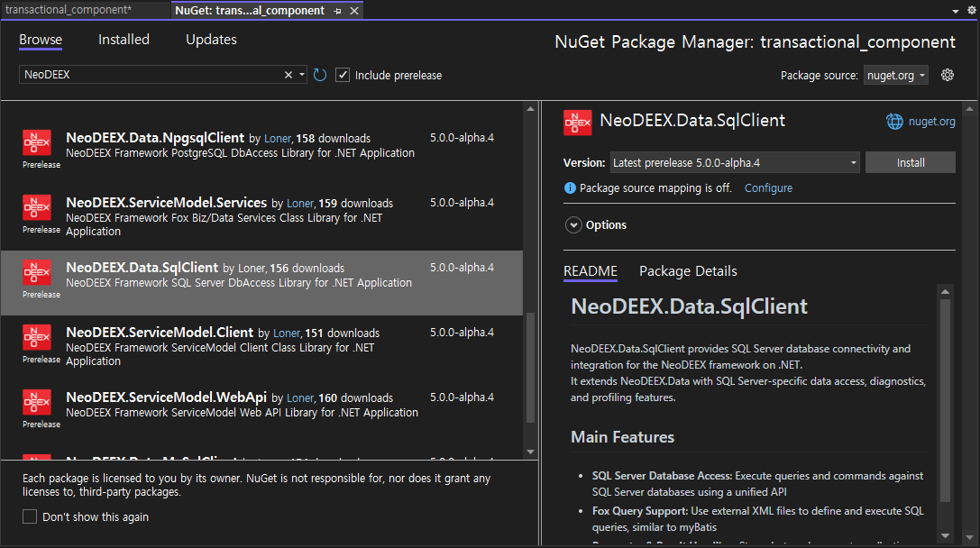Click the NeoDEEX.Data.NpgsqlClient package icon

(36, 143)
